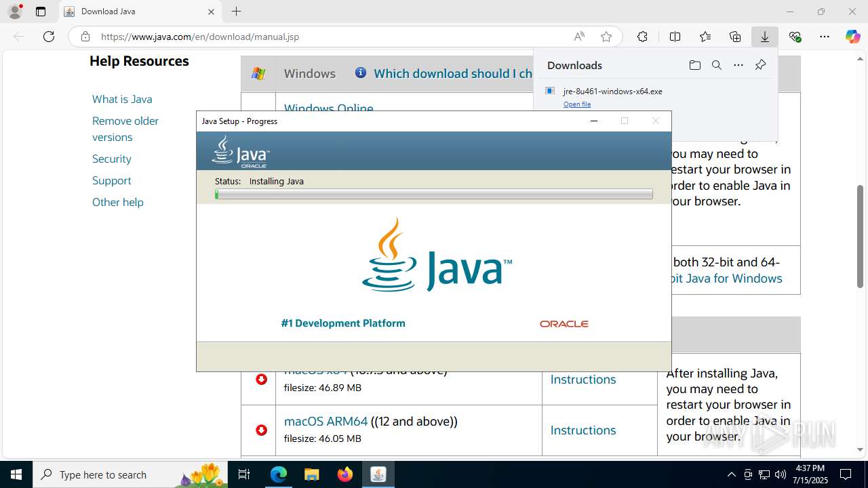Open Remove older versions link
Viewport: 868px width, 488px height.
pyautogui.click(x=125, y=129)
